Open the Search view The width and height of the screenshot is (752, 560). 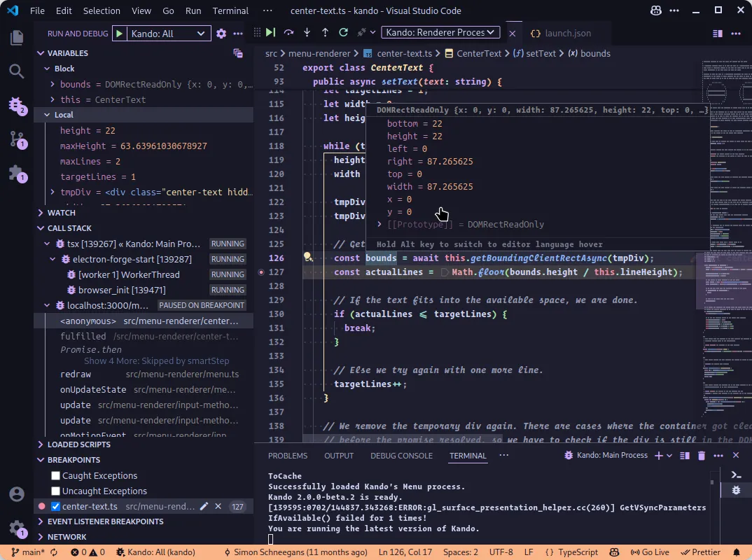(16, 71)
